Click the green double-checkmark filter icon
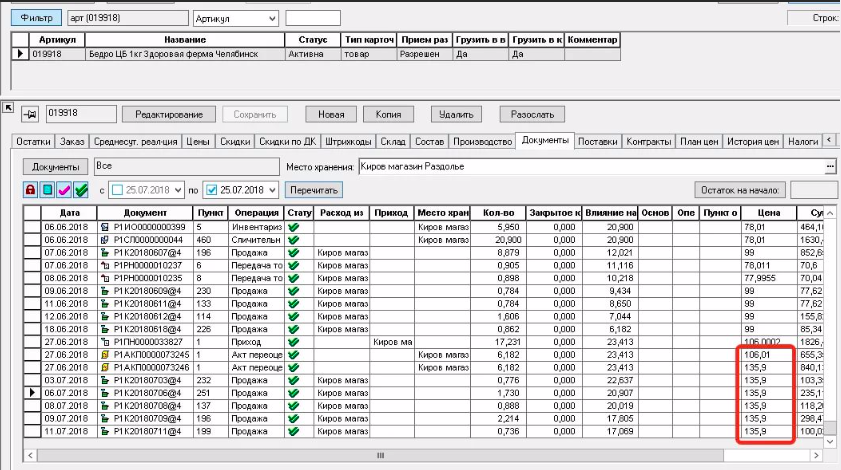This screenshot has width=841, height=470. (x=80, y=190)
